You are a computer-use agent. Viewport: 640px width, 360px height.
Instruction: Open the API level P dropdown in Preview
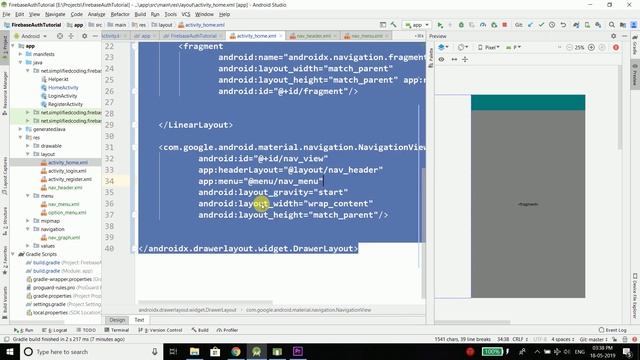[x=513, y=47]
